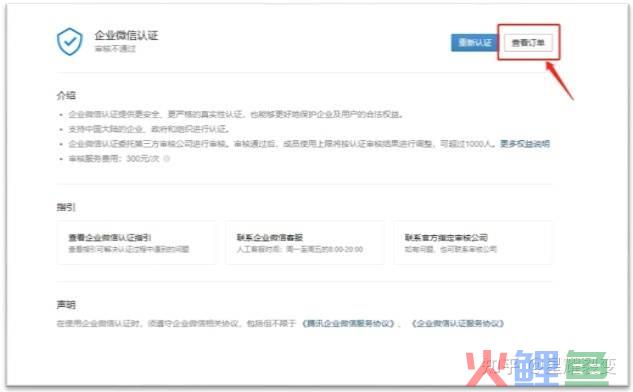Open the 《腾讯企业微信服务协议》 link
Image resolution: width=633 pixels, height=392 pixels.
click(348, 323)
